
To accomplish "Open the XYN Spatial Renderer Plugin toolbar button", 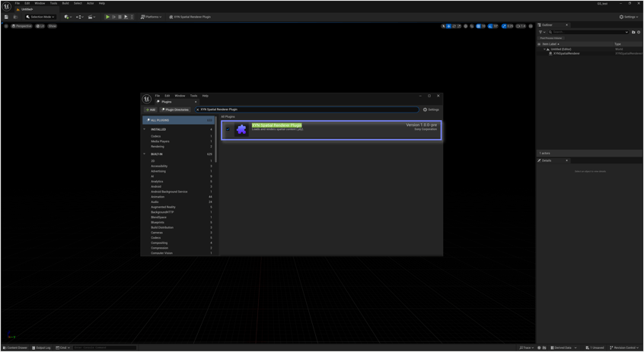I will point(190,17).
